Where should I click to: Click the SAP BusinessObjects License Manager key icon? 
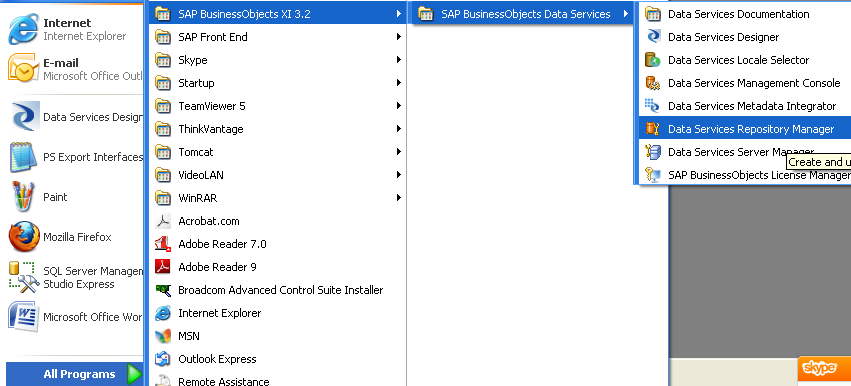[653, 175]
